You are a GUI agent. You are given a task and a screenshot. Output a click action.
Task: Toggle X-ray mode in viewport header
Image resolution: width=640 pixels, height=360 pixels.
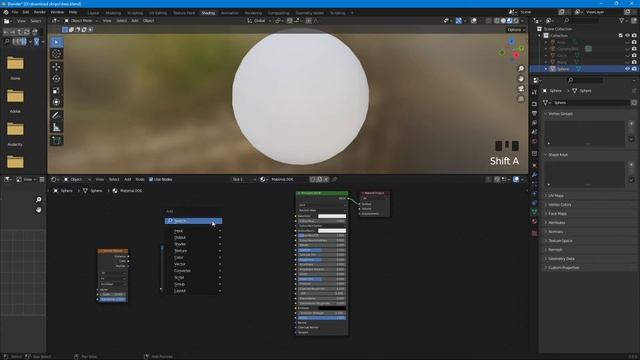pos(488,20)
